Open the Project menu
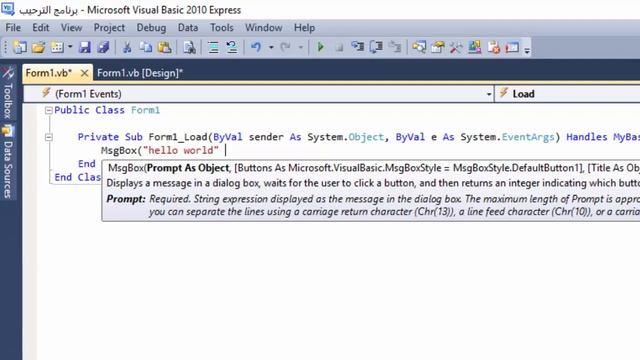Screen dimensions: 640x360 109,28
